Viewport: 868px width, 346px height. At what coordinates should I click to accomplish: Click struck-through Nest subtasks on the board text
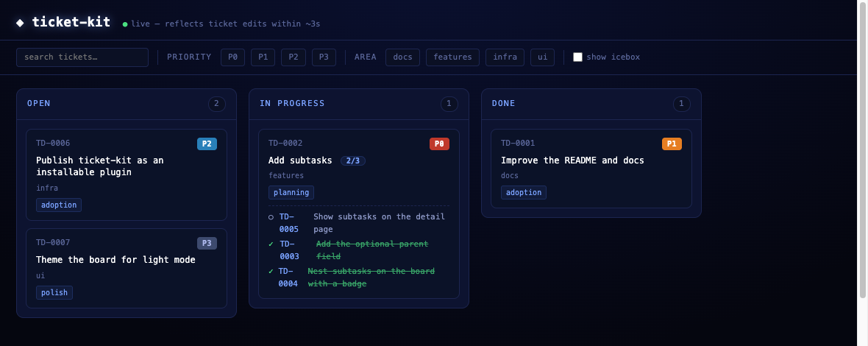pyautogui.click(x=371, y=278)
